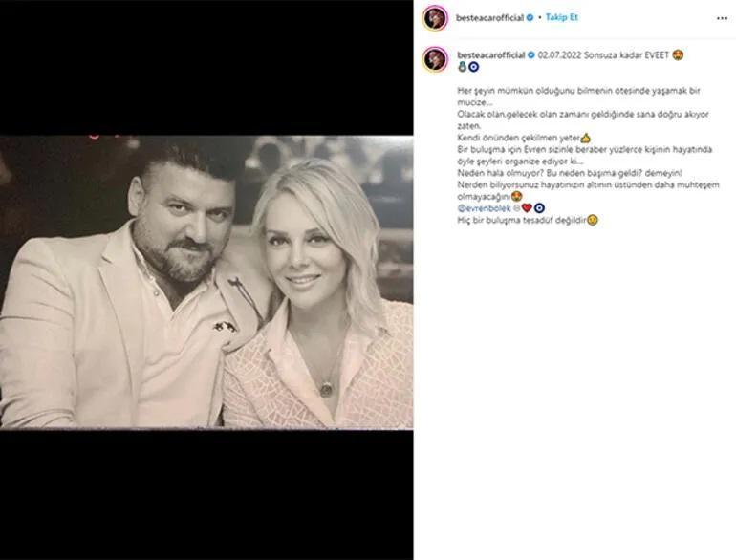This screenshot has height=560, width=736.
Task: Click the emoji ending 'tesadüf değildir'
Action: pyautogui.click(x=594, y=220)
